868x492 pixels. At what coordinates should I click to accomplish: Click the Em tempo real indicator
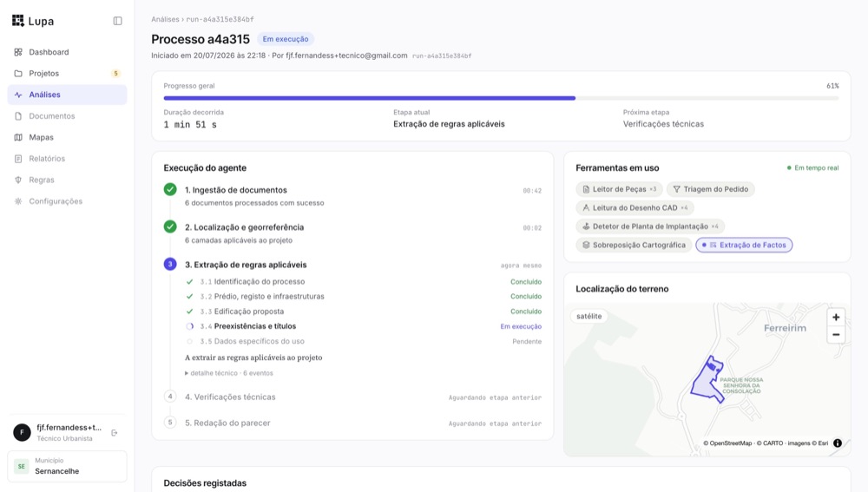[812, 167]
